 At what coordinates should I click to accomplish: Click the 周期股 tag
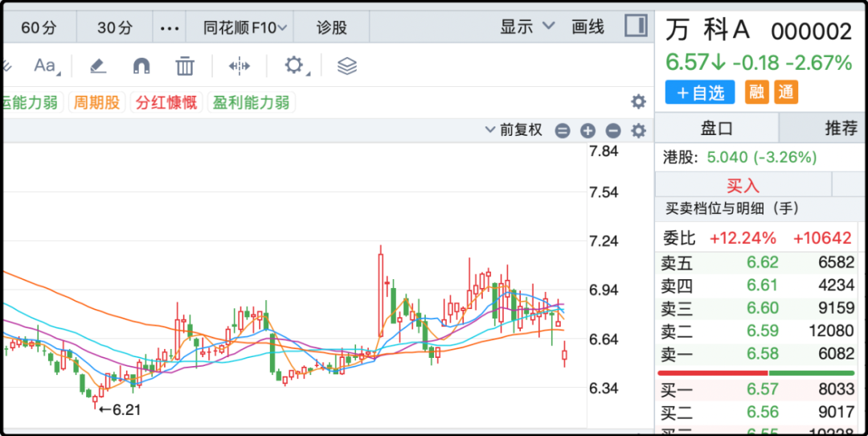97,102
